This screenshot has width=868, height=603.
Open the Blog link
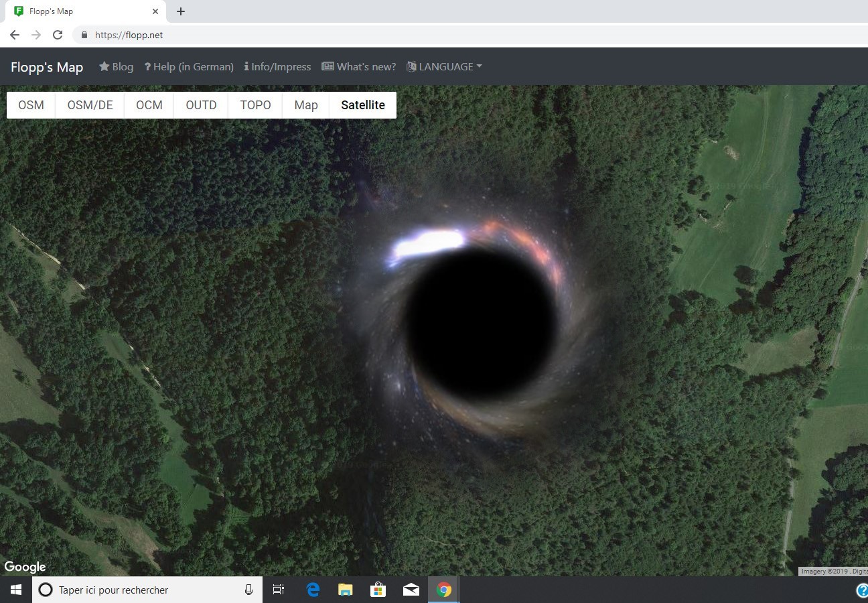point(117,67)
